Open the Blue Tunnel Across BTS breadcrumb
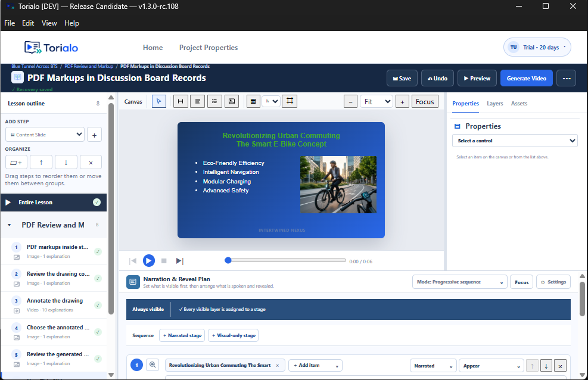 coord(35,66)
